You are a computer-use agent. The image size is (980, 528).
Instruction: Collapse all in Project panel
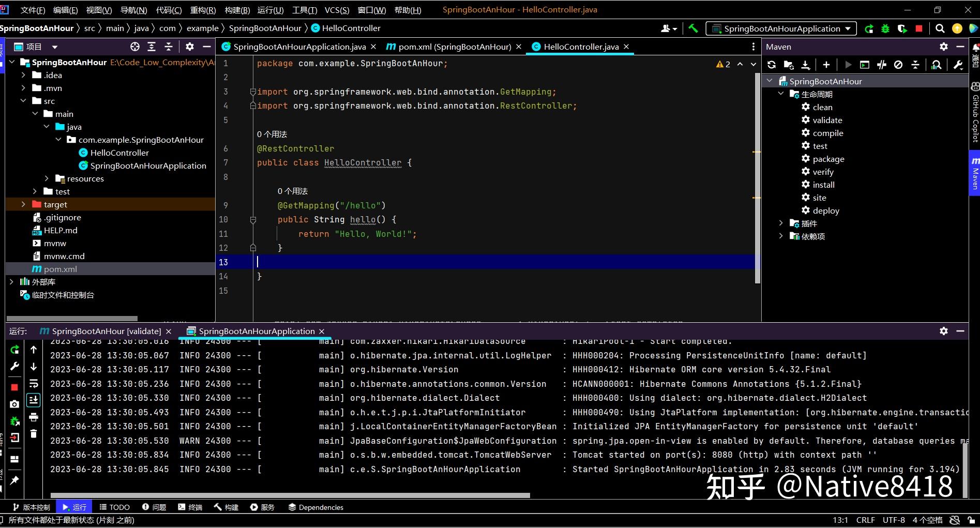pos(169,47)
